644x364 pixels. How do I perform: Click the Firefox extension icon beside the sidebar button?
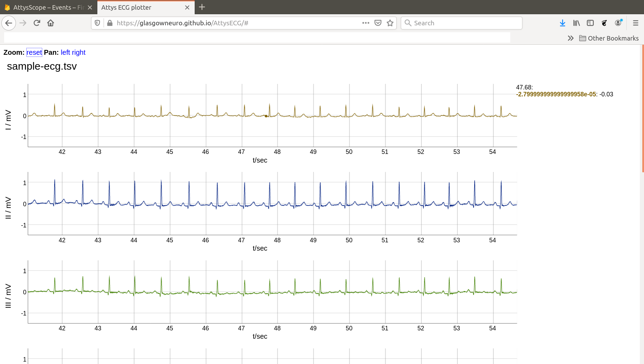[605, 23]
